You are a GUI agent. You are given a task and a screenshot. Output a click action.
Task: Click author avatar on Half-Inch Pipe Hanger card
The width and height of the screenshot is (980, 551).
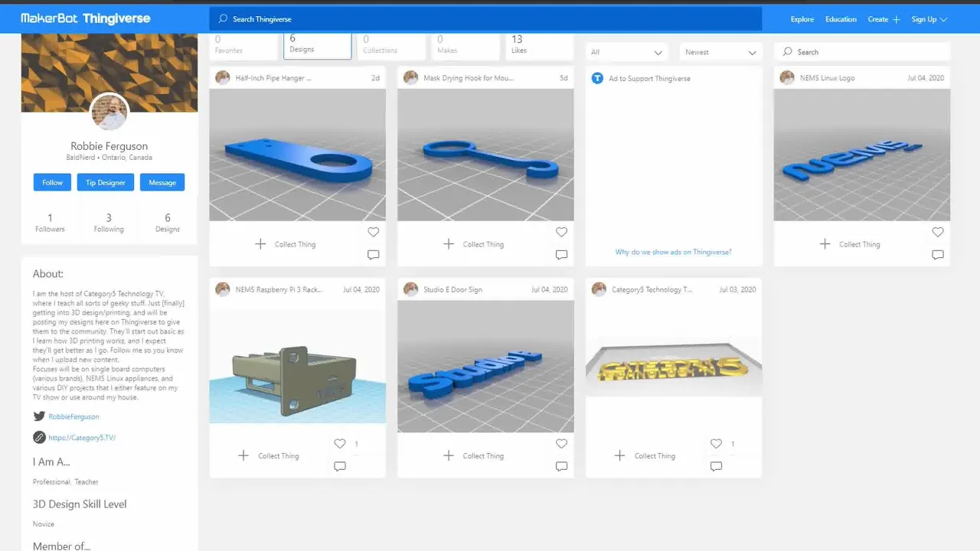pos(223,77)
